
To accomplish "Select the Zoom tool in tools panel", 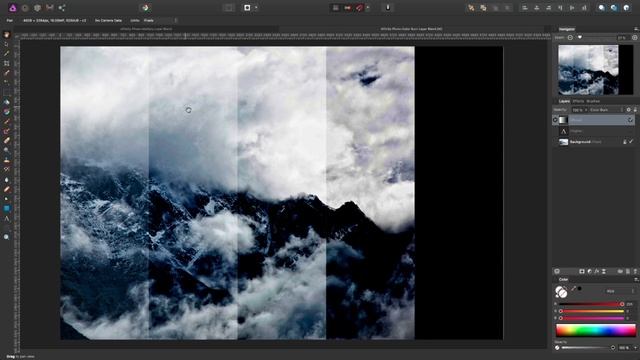I will point(7,237).
